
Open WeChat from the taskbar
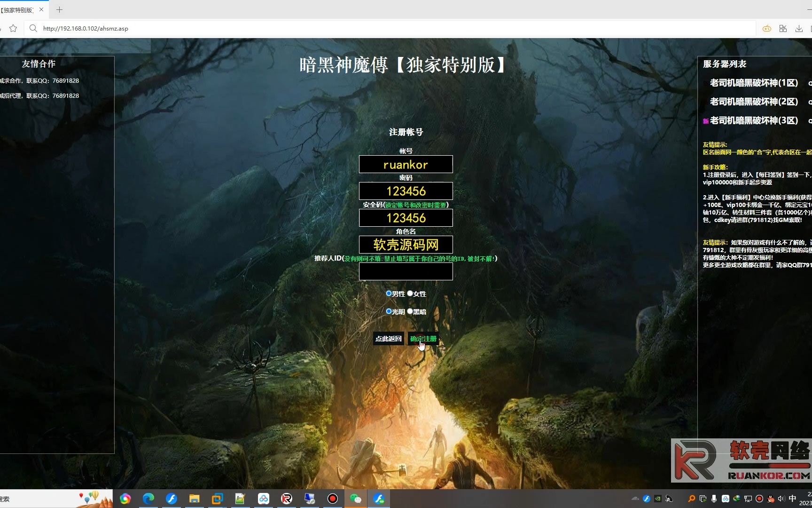coord(356,499)
